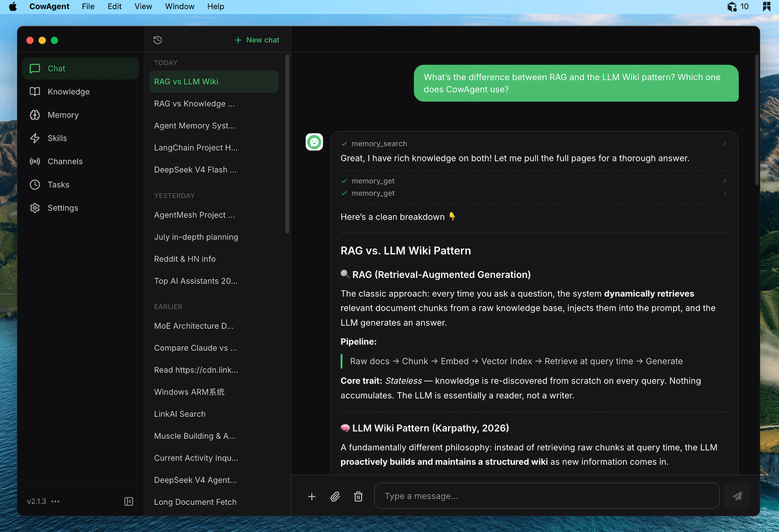Open the 'Agent Memory Syst...' chat
Image resolution: width=779 pixels, height=532 pixels.
(214, 126)
